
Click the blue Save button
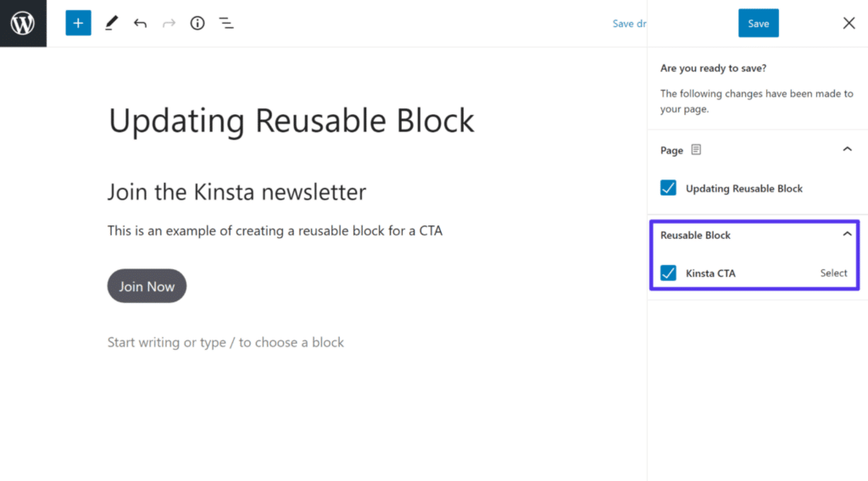[758, 23]
